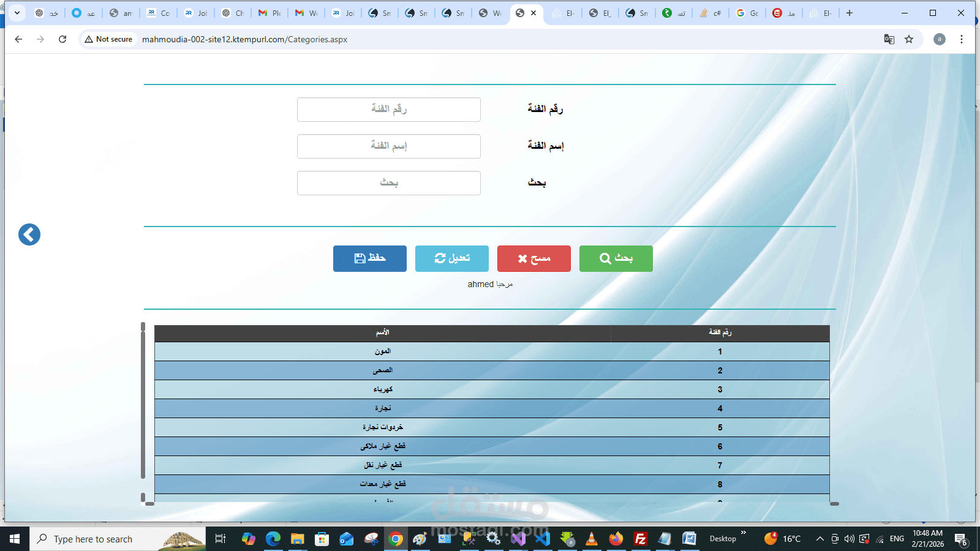
Task: Expand the Desktop toolbar chevron
Action: (744, 533)
